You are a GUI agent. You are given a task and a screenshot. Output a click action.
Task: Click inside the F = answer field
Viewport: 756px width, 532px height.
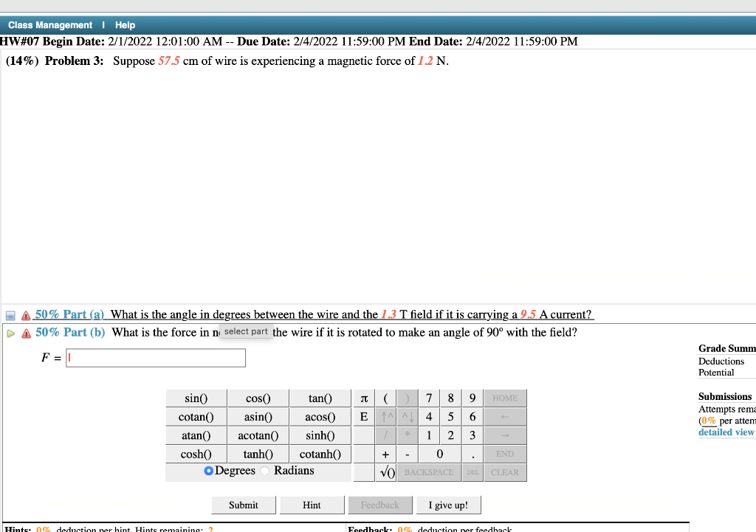click(155, 357)
